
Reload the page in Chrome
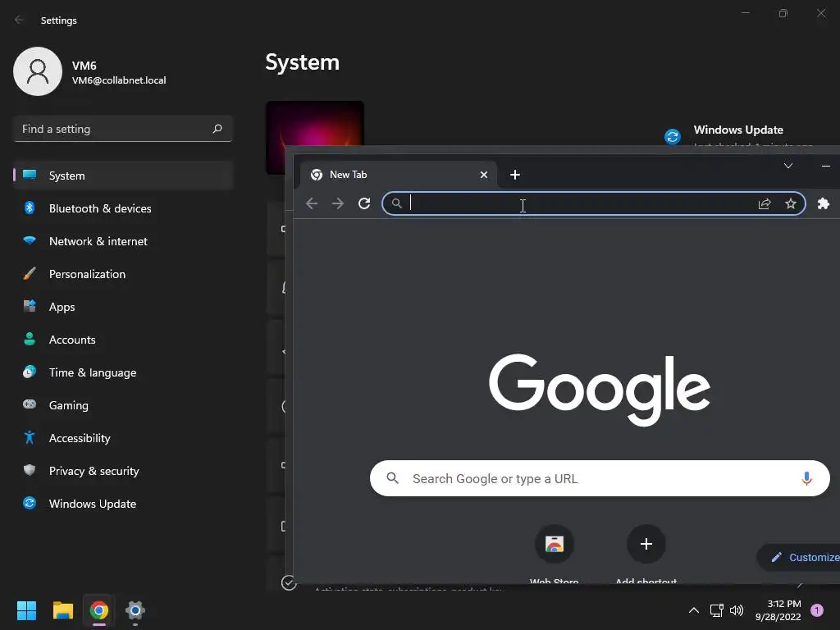[x=364, y=203]
